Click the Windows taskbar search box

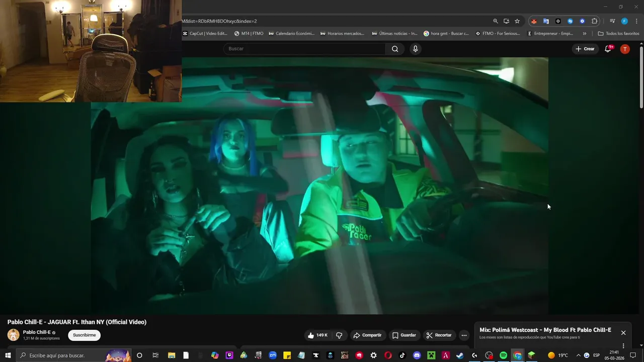pos(74,355)
